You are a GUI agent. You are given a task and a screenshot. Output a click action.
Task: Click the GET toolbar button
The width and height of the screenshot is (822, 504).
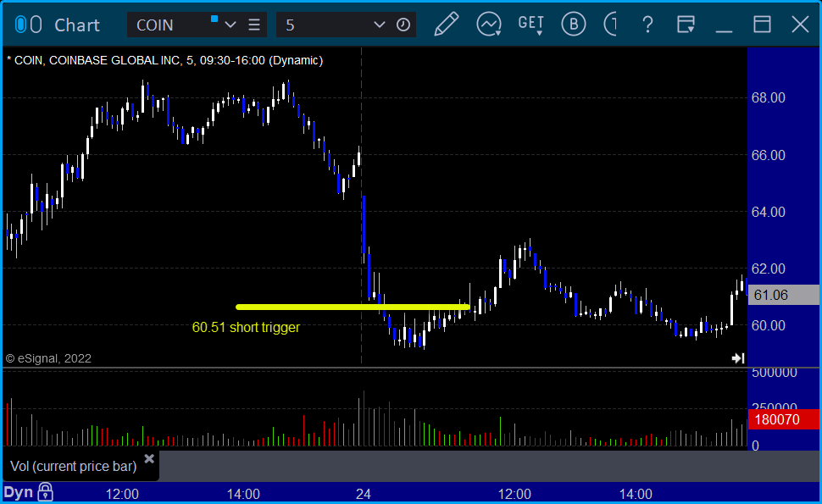(x=531, y=24)
